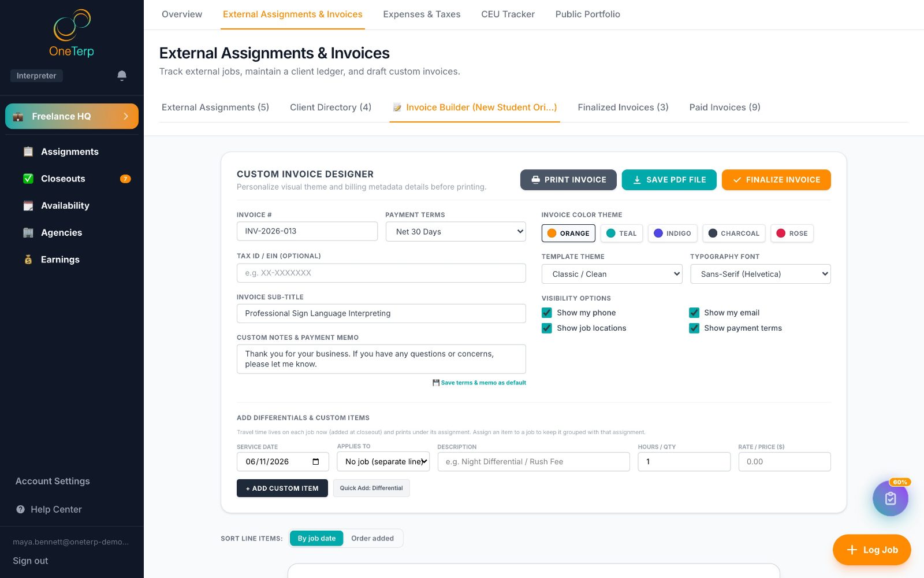Open the Public Portfolio tab
This screenshot has width=924, height=578.
click(588, 14)
